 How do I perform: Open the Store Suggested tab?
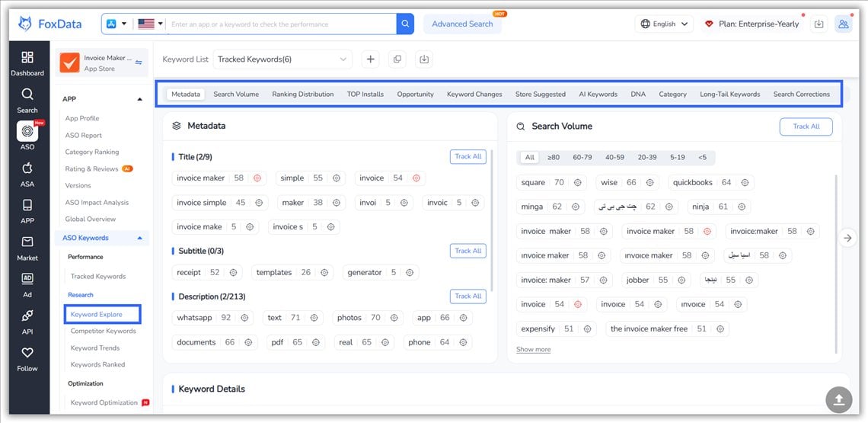click(541, 95)
